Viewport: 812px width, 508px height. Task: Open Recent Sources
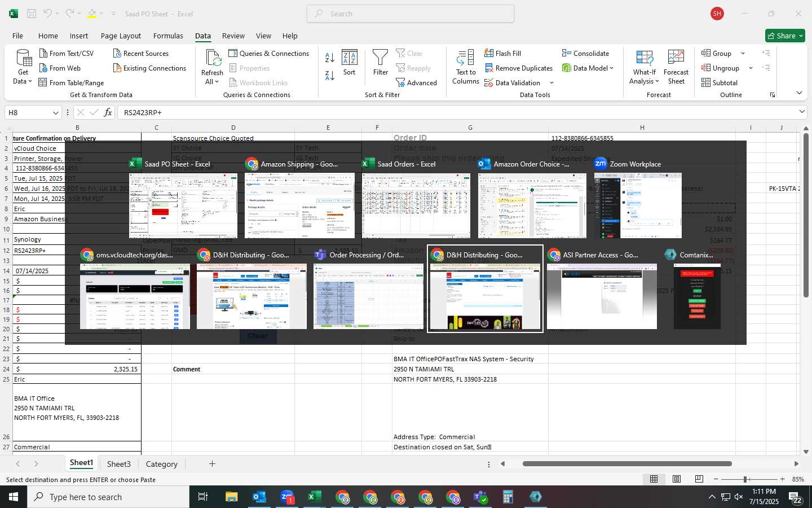click(x=140, y=53)
